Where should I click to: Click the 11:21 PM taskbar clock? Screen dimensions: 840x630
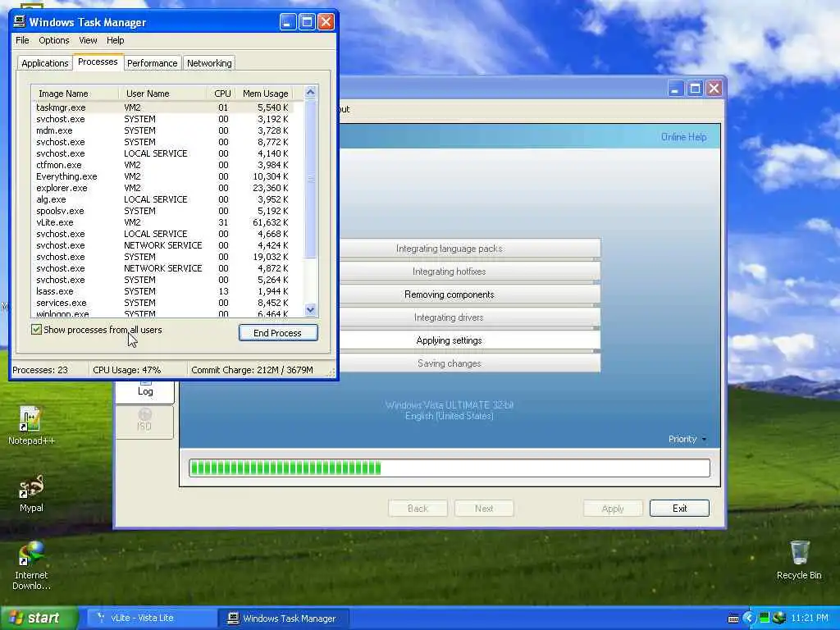click(x=810, y=619)
